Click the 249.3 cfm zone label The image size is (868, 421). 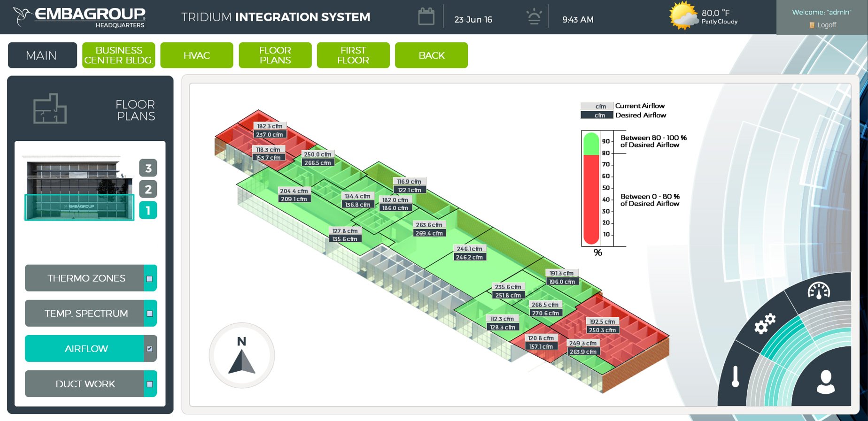click(583, 343)
